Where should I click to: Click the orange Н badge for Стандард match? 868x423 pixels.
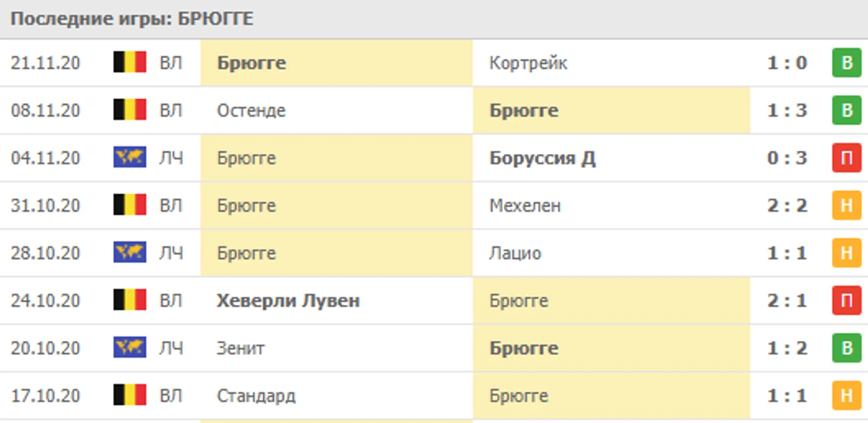click(x=847, y=396)
